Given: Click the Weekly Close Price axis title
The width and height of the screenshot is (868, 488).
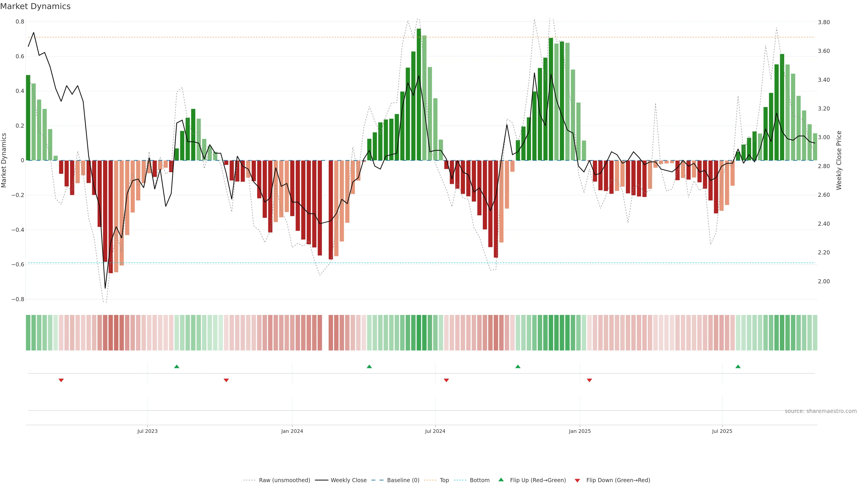Looking at the screenshot, I should click(x=839, y=160).
